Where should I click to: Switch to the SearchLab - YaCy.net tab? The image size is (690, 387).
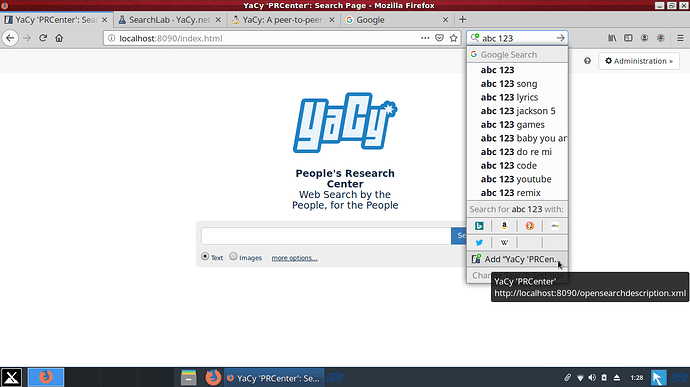[169, 20]
